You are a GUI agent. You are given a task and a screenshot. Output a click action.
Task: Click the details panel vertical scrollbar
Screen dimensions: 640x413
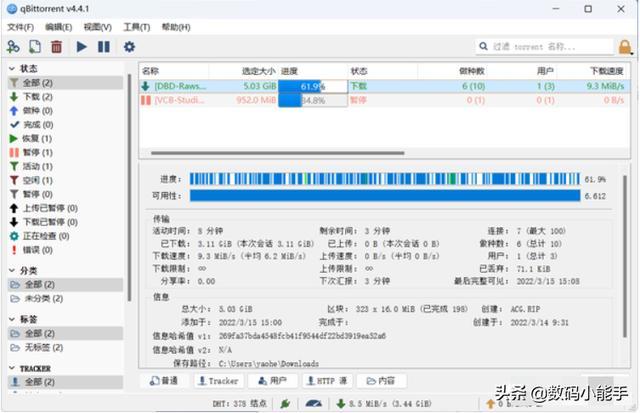click(x=624, y=256)
